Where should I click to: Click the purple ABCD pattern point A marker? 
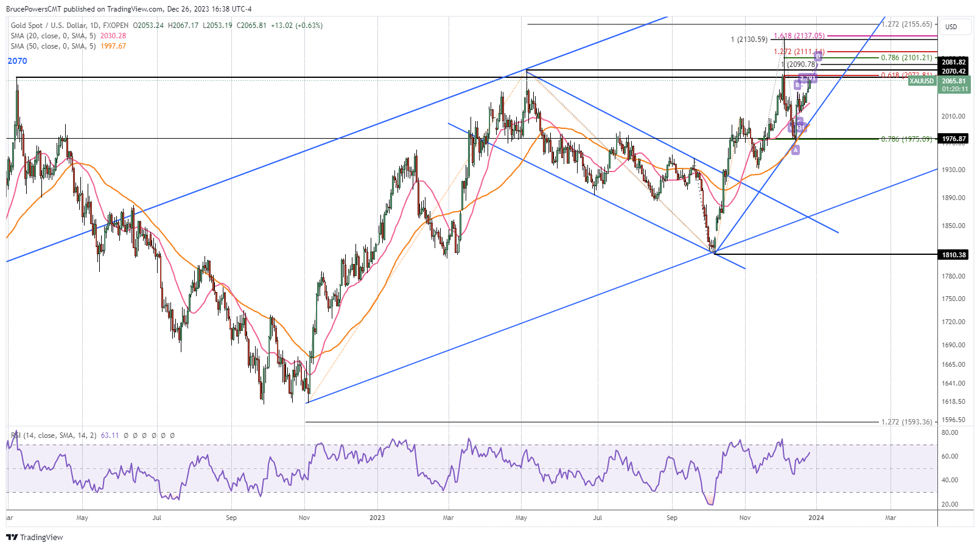(796, 150)
